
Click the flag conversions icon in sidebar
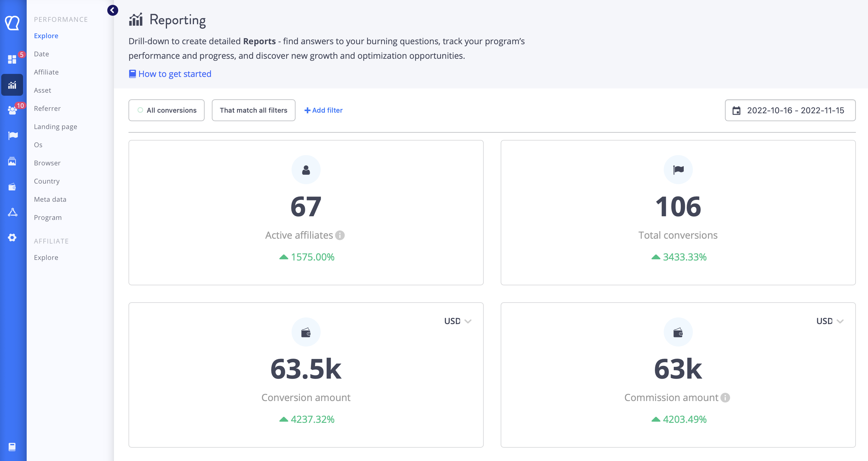[x=13, y=135]
